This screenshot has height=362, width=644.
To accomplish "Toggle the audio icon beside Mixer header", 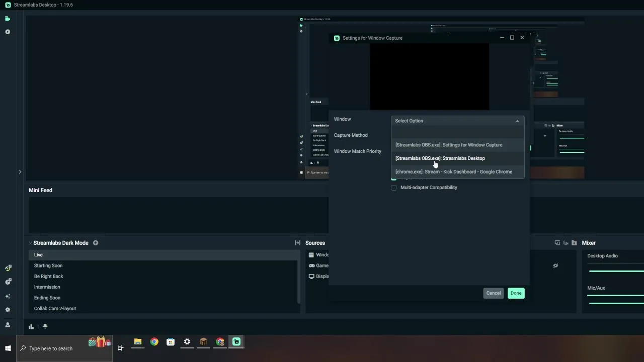I will [x=566, y=243].
